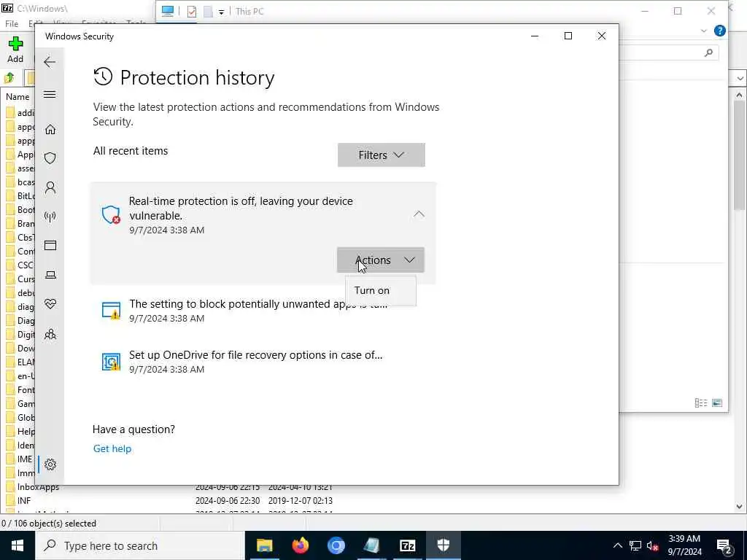
Task: Click the Name column header in 7-Zip
Action: (18, 97)
